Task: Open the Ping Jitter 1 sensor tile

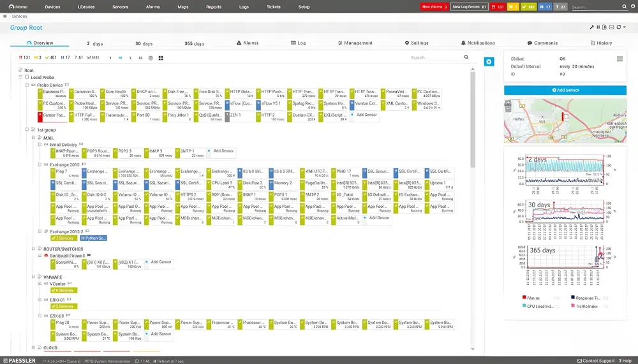Action: 177,117
